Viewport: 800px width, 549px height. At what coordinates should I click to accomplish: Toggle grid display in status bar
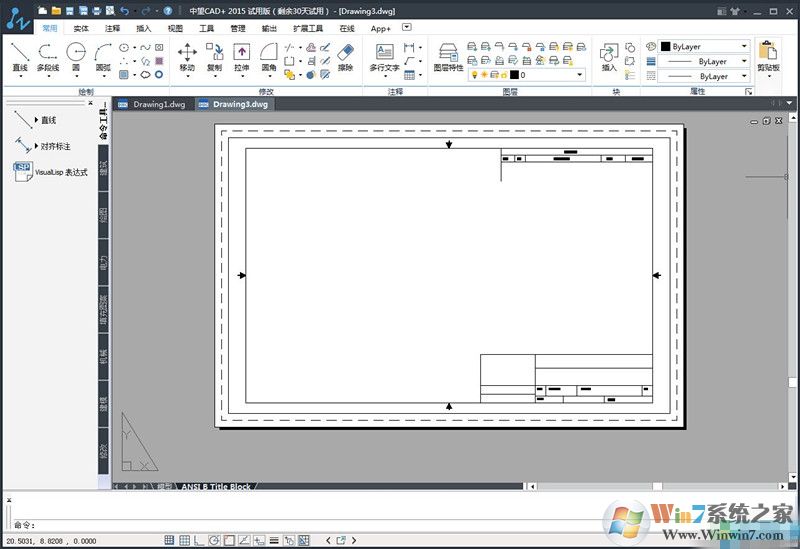[x=182, y=541]
